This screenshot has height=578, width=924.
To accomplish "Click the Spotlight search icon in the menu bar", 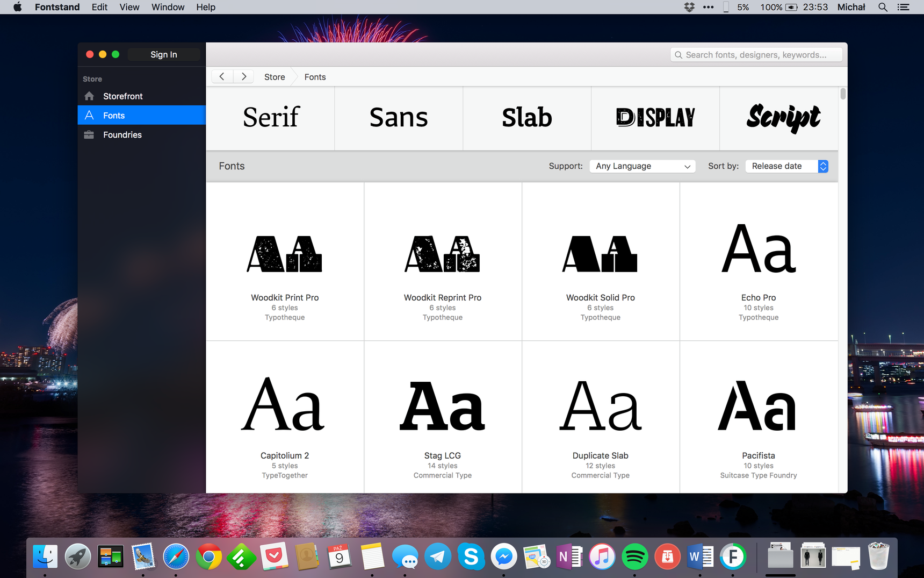I will point(883,7).
